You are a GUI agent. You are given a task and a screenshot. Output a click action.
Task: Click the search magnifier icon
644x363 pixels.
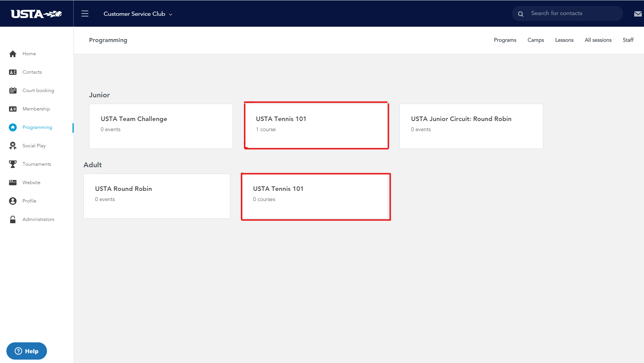click(520, 14)
